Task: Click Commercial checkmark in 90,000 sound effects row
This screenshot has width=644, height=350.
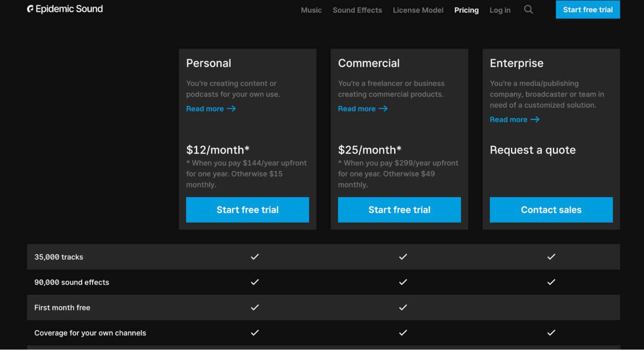Action: coord(403,282)
